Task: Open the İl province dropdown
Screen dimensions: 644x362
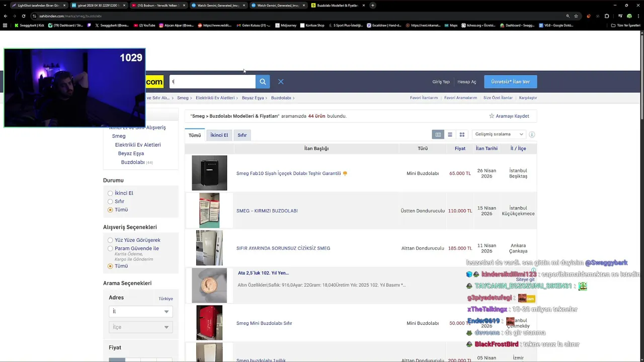Action: (140, 312)
